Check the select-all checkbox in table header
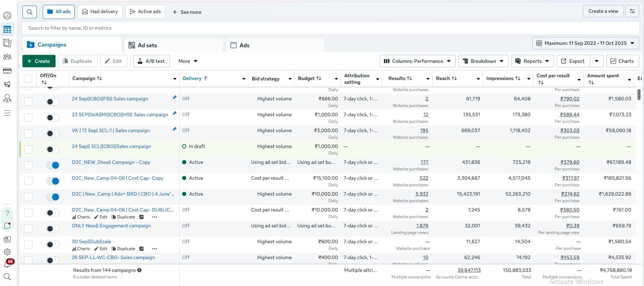 28,79
